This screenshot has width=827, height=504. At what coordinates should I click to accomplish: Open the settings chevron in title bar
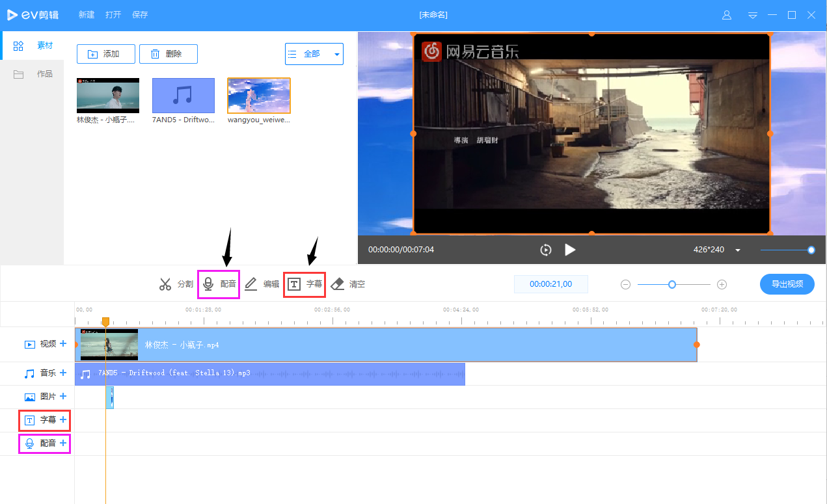pyautogui.click(x=752, y=14)
